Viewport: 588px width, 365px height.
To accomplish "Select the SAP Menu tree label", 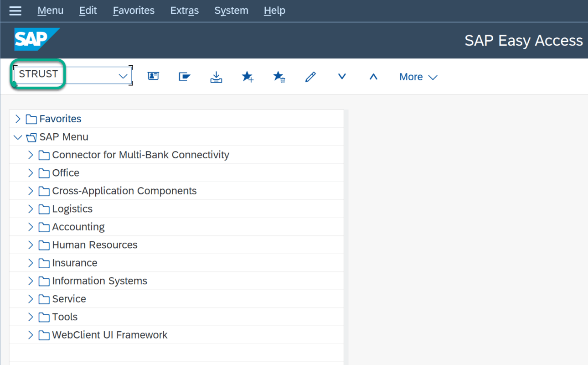I will click(64, 137).
